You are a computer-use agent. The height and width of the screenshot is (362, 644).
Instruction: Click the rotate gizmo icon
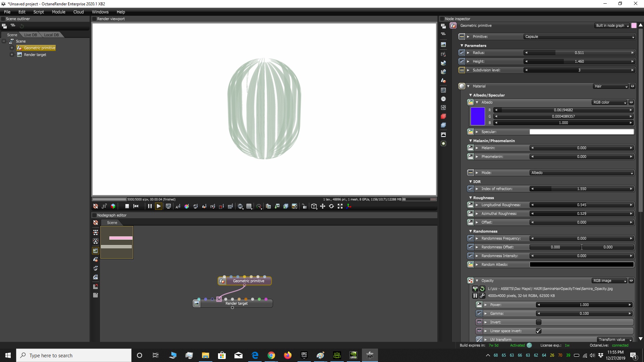(331, 206)
